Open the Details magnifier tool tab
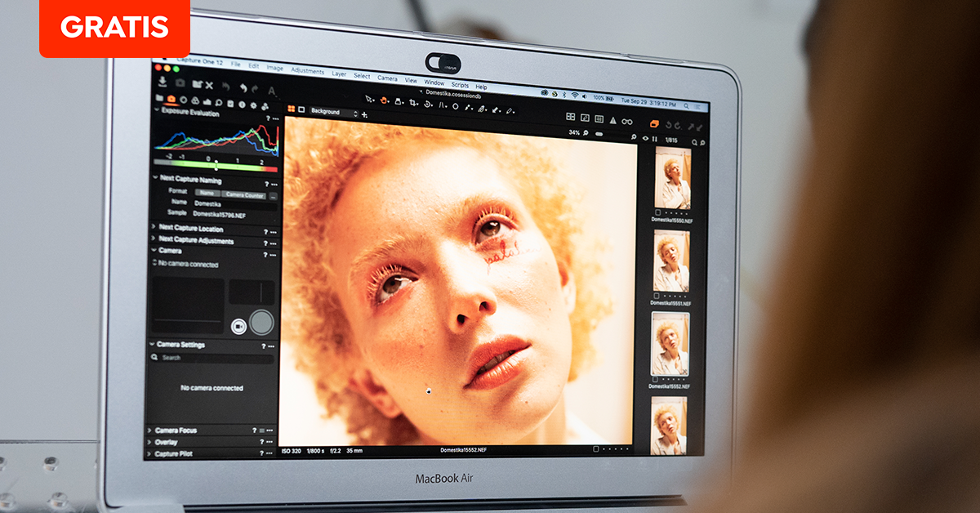Viewport: 980px width, 513px height. (x=219, y=103)
